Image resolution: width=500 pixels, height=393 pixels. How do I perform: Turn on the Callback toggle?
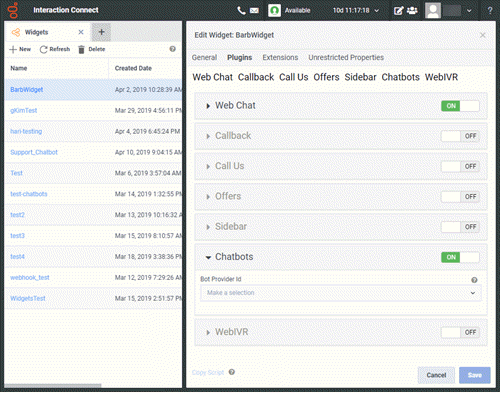(x=460, y=136)
